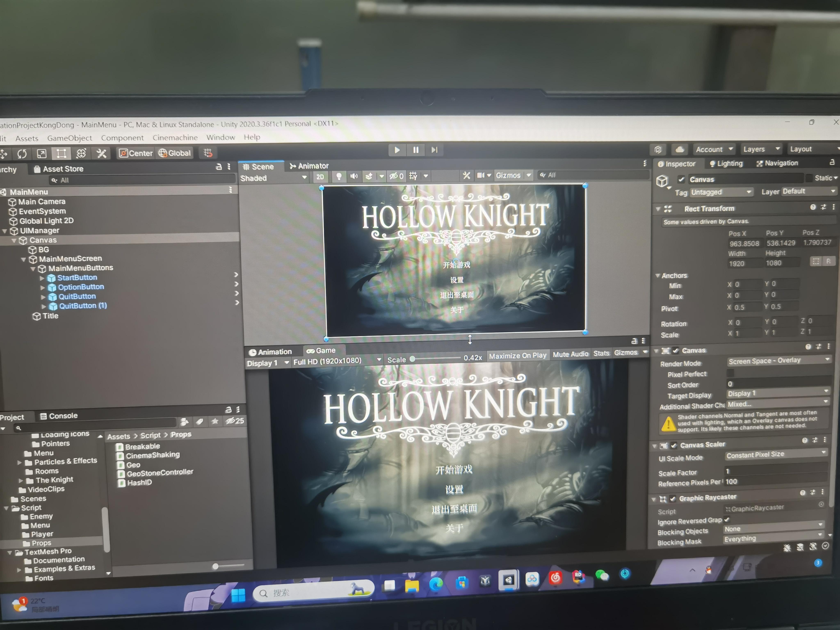Search by type in Project panel

185,422
